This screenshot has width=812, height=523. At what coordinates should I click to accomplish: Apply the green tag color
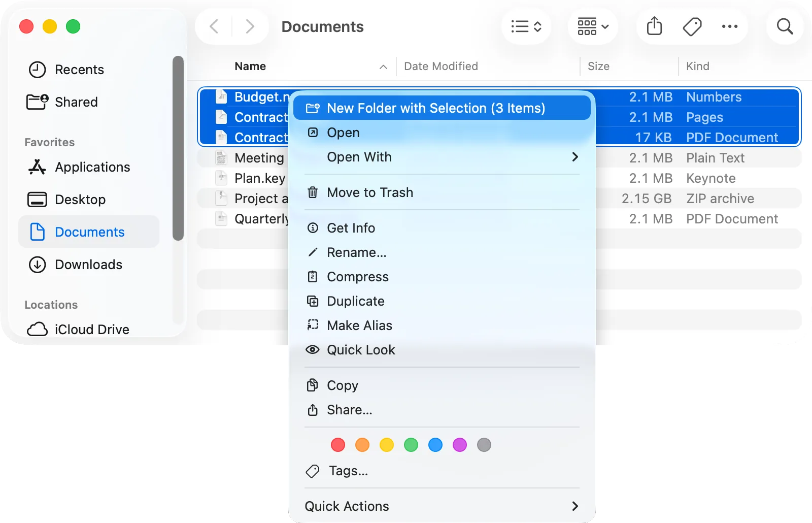tap(411, 445)
